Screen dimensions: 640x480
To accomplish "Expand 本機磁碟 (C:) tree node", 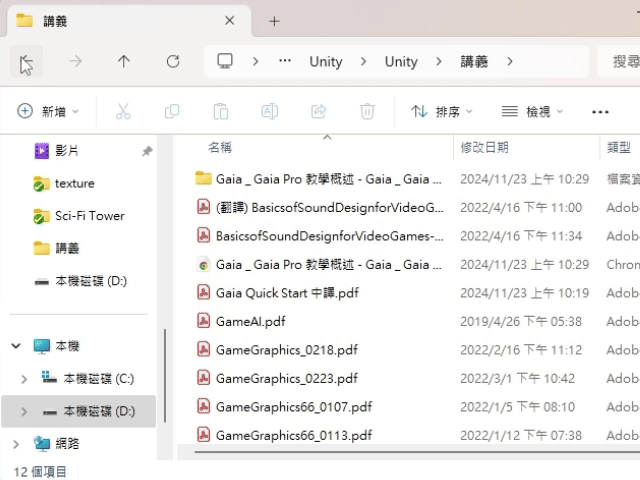I will click(24, 379).
